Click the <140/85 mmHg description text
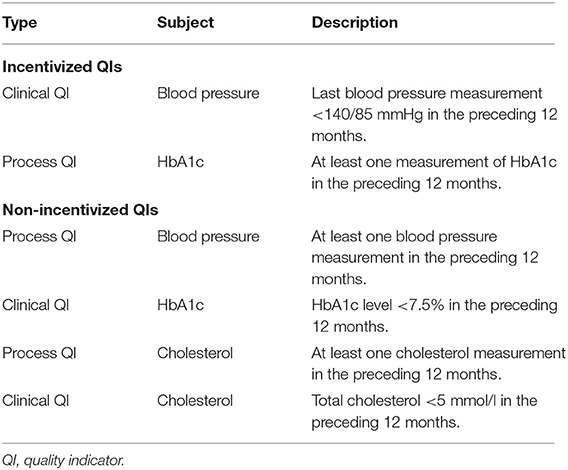 434,115
